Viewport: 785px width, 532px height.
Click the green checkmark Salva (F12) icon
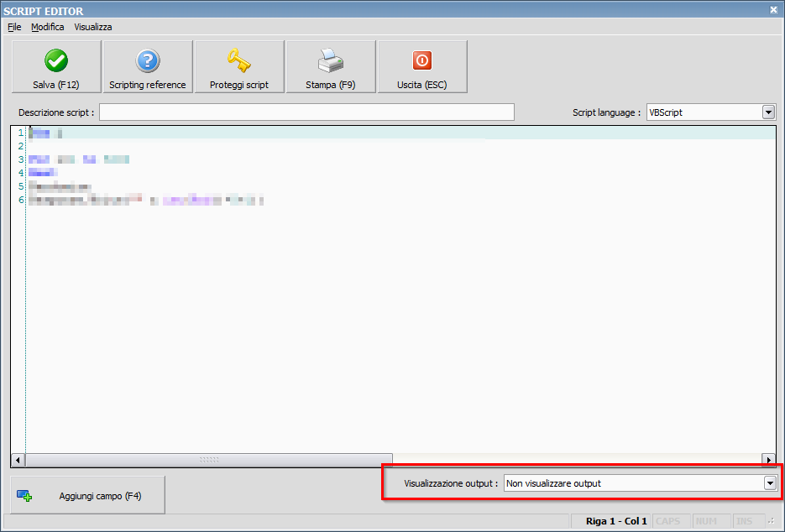[56, 60]
